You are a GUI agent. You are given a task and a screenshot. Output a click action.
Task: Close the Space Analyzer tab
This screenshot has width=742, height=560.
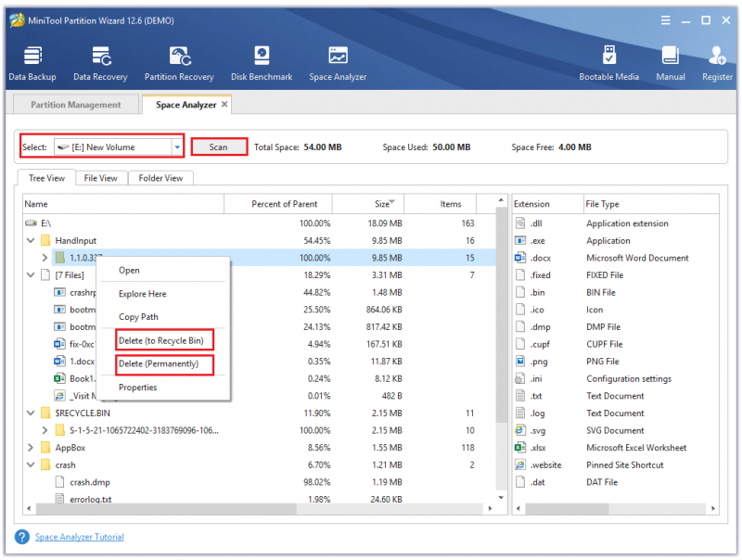(x=224, y=104)
